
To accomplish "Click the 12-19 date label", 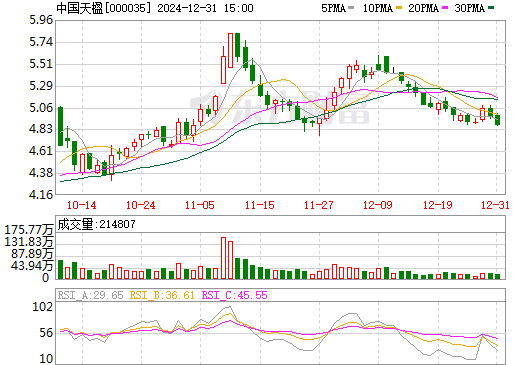I will point(438,205).
